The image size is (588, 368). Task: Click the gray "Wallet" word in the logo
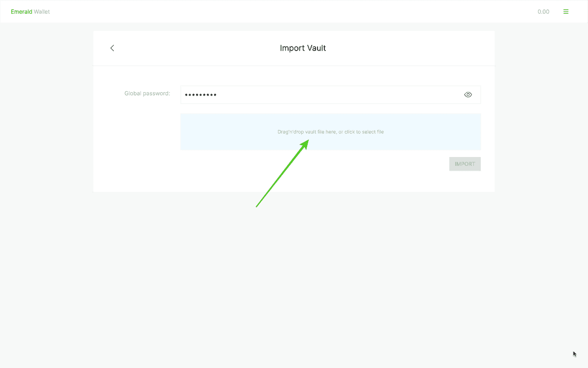[x=42, y=12]
